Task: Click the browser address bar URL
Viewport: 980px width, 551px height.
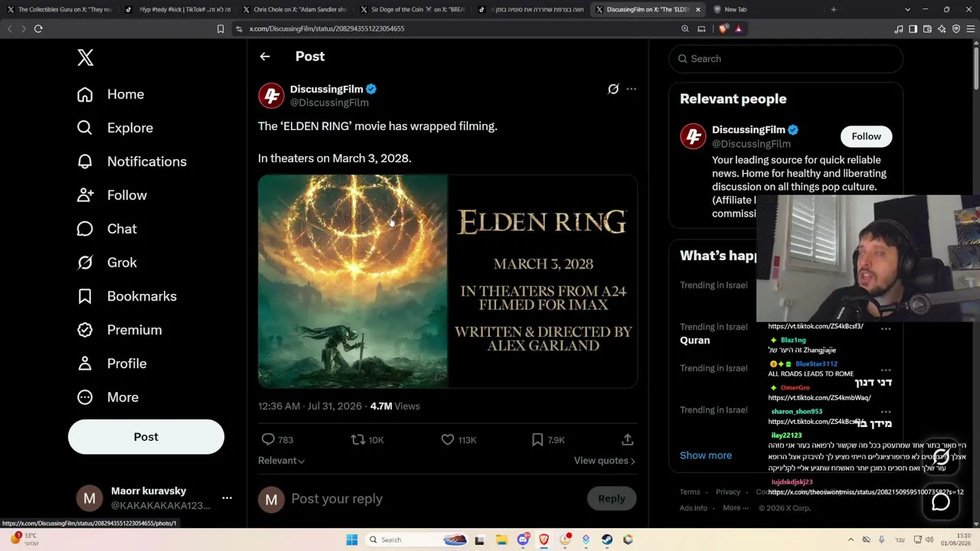Action: coord(327,29)
